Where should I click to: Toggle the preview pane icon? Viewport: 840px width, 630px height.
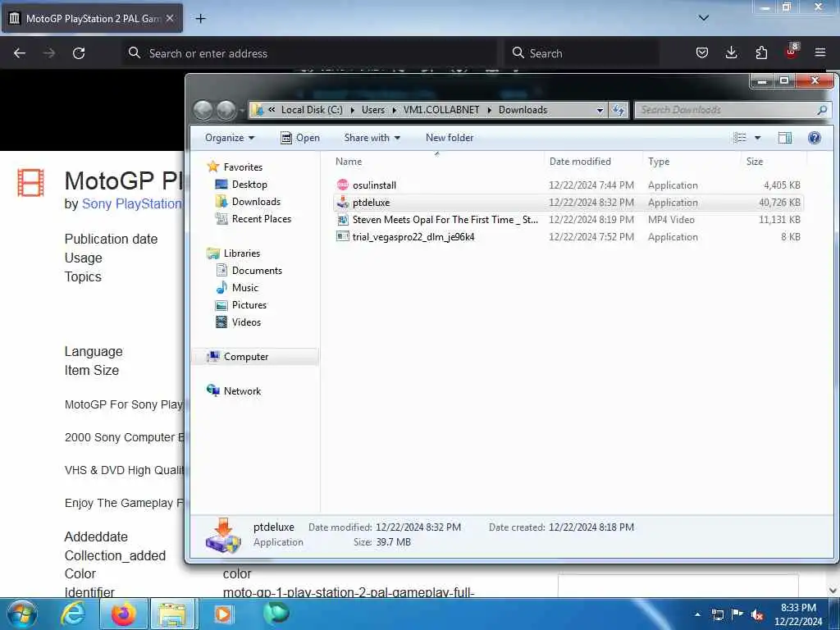(784, 138)
